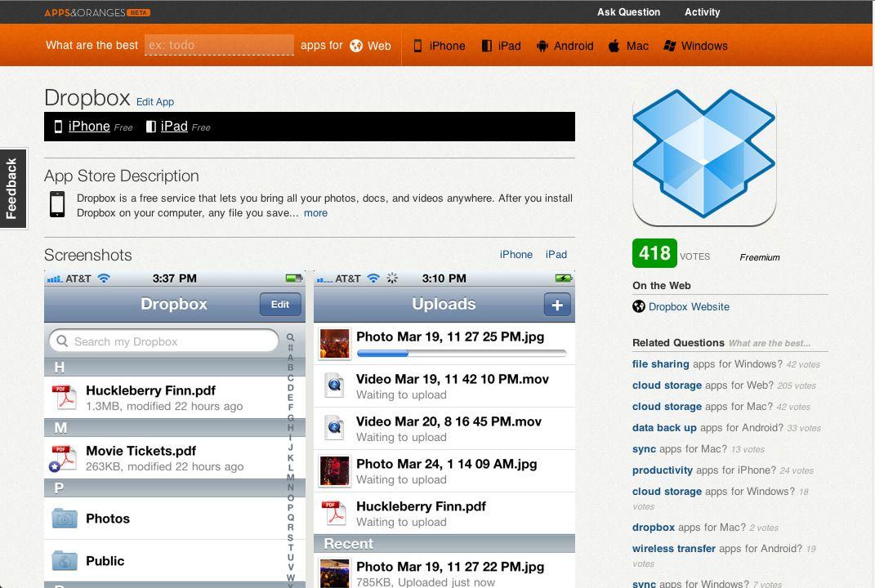
Task: Tap the Edit button in Dropbox screenshot
Action: point(280,305)
